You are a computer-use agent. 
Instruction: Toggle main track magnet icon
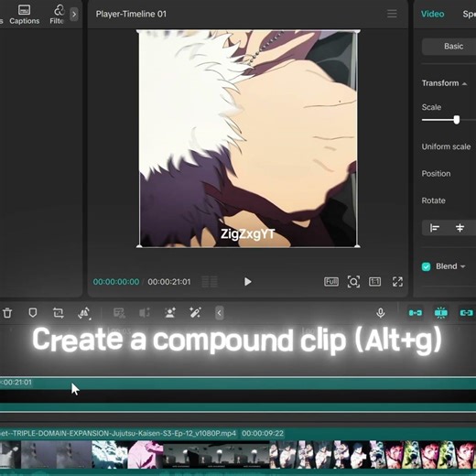point(416,313)
